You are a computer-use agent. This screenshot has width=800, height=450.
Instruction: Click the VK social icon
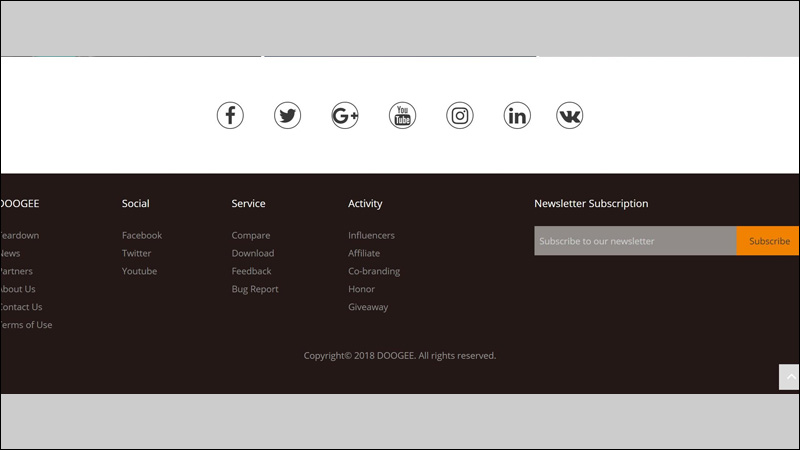(569, 115)
